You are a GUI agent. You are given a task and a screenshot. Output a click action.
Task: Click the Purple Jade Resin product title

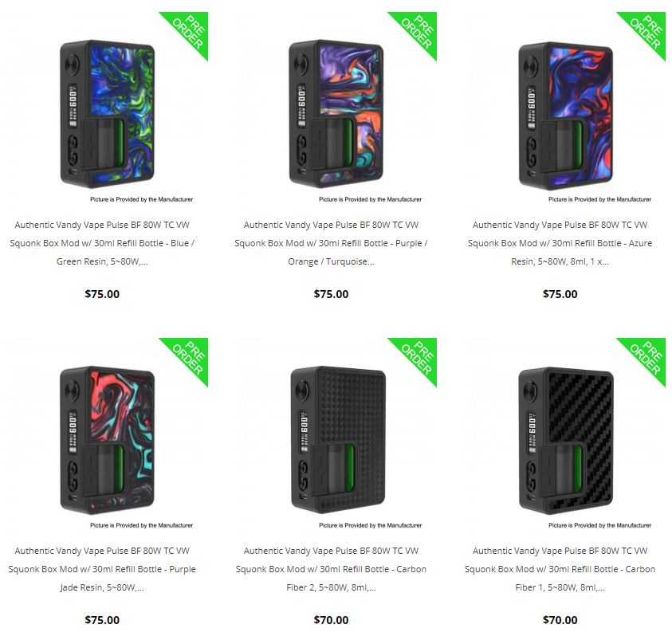(x=102, y=569)
